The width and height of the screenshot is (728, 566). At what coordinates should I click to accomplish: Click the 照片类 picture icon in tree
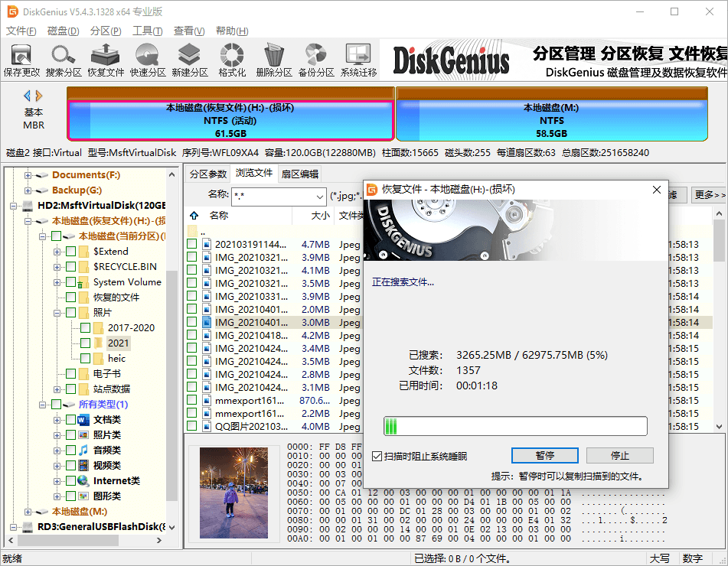(x=83, y=435)
